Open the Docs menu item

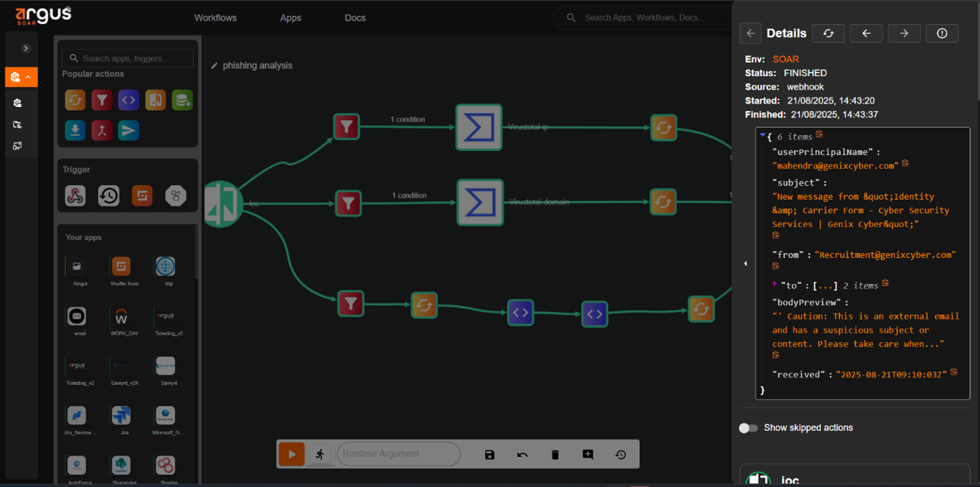pyautogui.click(x=355, y=18)
